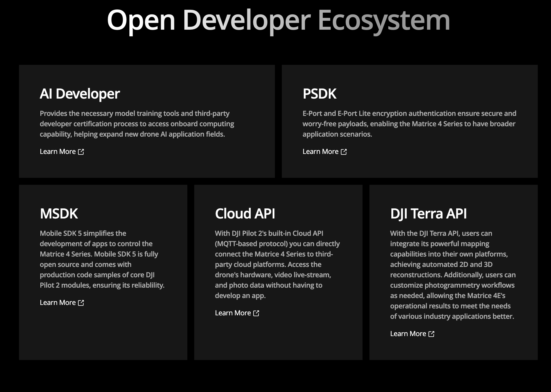Follow the MSDK Learn More text link
This screenshot has height=392, width=551.
[58, 303]
